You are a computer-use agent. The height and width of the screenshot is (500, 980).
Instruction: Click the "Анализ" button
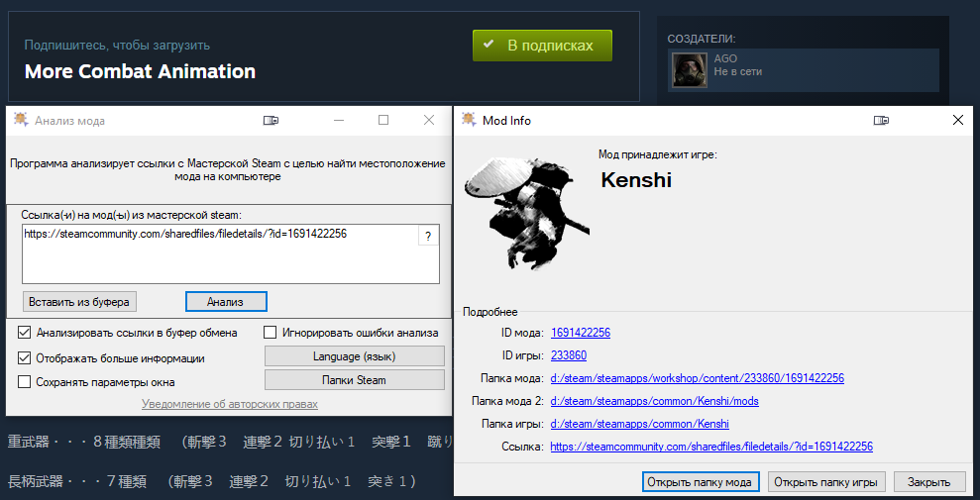click(226, 302)
